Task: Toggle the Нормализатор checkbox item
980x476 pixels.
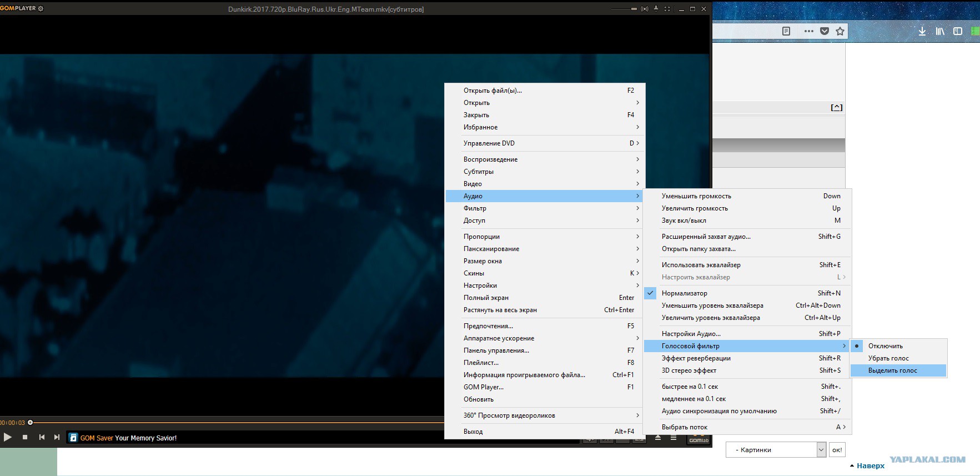Action: 684,293
